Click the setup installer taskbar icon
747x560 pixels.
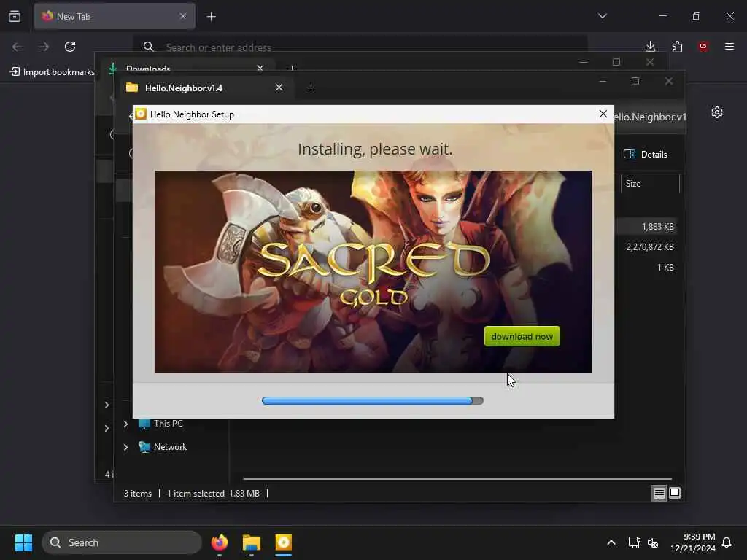coord(283,542)
